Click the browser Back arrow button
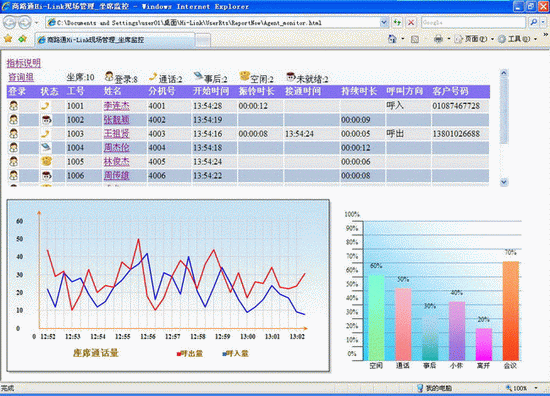The image size is (550, 396). pyautogui.click(x=9, y=22)
